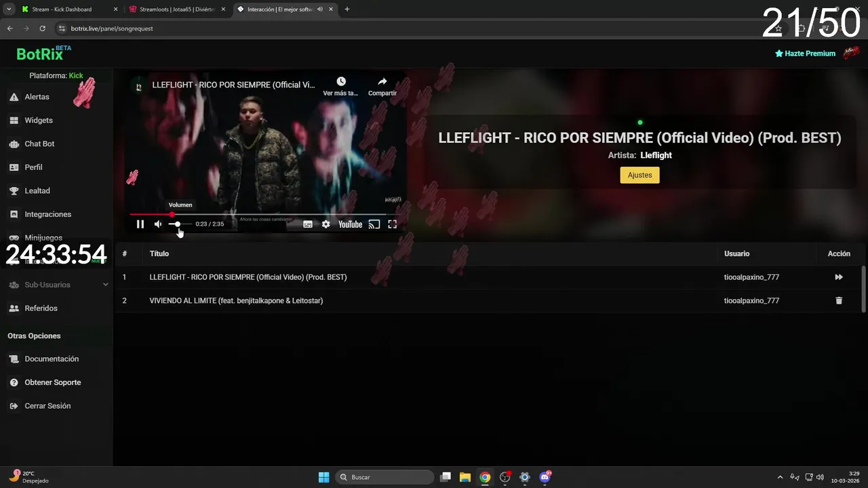This screenshot has height=488, width=868.
Task: Switch to Stream - Kick Dashboard tab
Action: pyautogui.click(x=68, y=9)
